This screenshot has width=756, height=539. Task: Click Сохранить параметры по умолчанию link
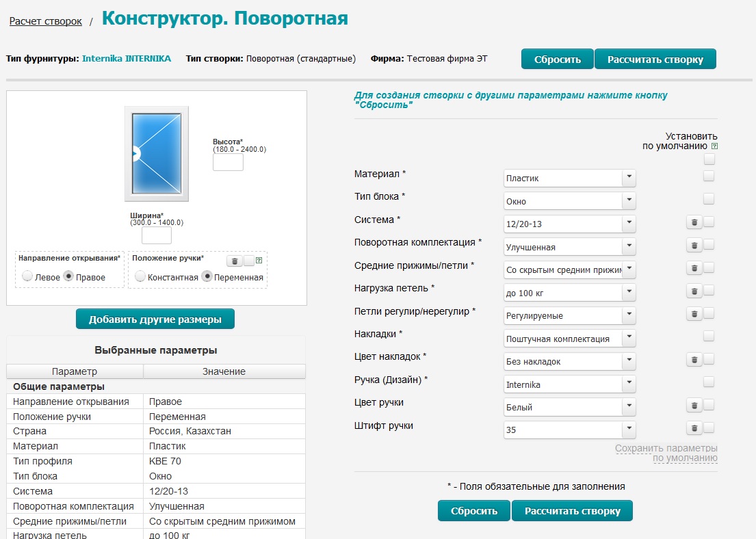[666, 453]
